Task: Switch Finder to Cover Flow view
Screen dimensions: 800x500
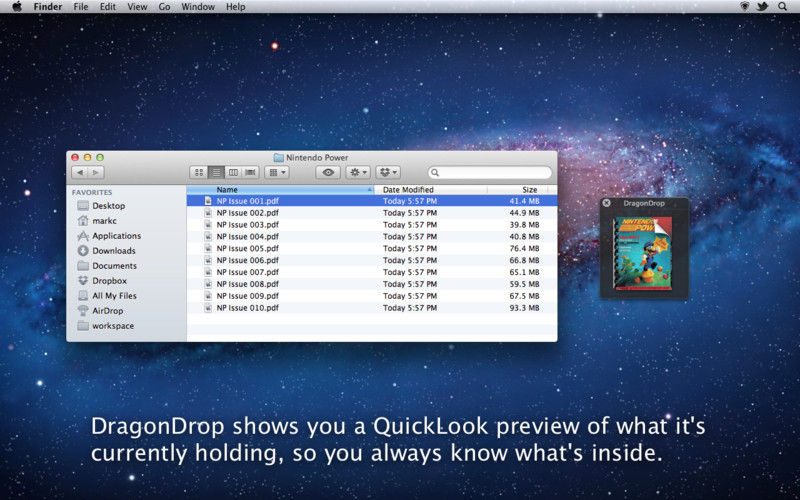Action: [x=250, y=173]
